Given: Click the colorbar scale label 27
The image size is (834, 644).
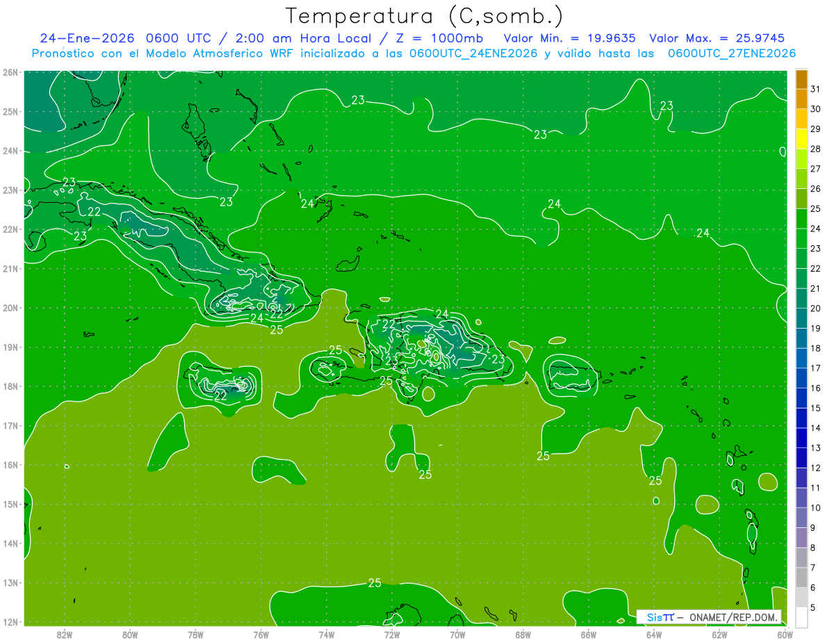Looking at the screenshot, I should 815,169.
